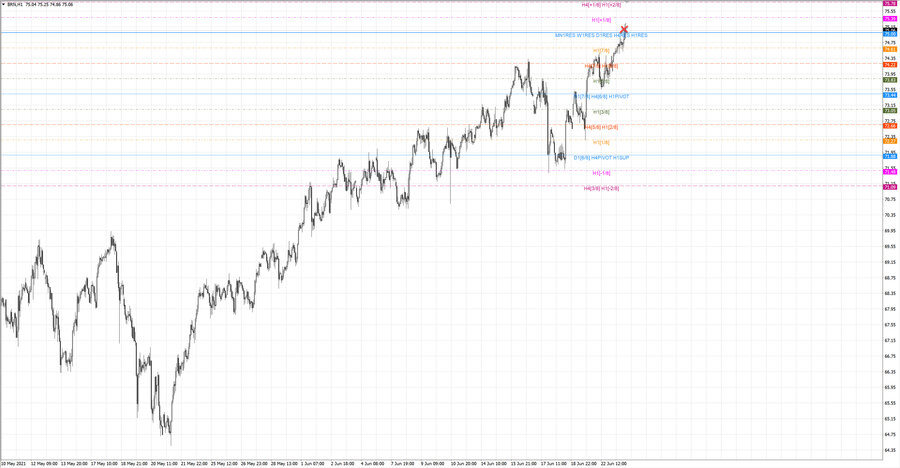Click the 65.55 price axis value

tap(890, 403)
